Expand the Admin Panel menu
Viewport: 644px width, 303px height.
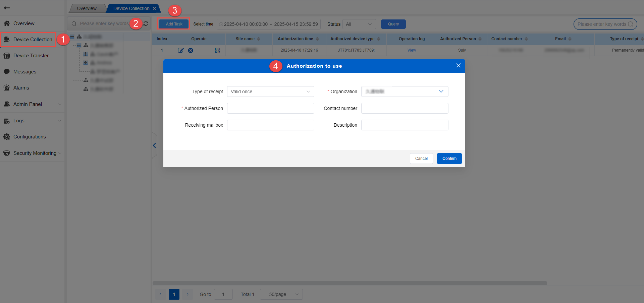32,104
